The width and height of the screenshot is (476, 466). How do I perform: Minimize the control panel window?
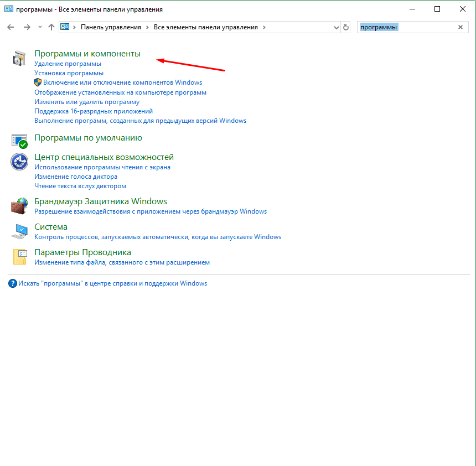click(x=412, y=9)
